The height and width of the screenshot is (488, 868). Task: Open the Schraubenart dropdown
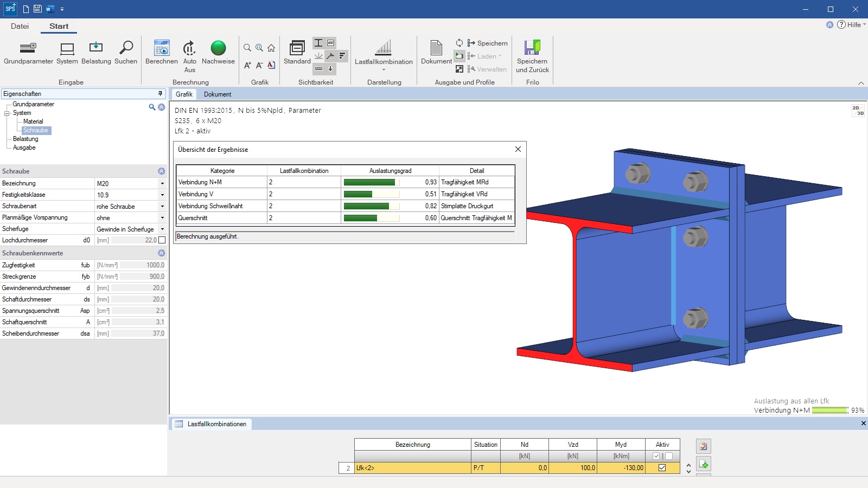(162, 206)
